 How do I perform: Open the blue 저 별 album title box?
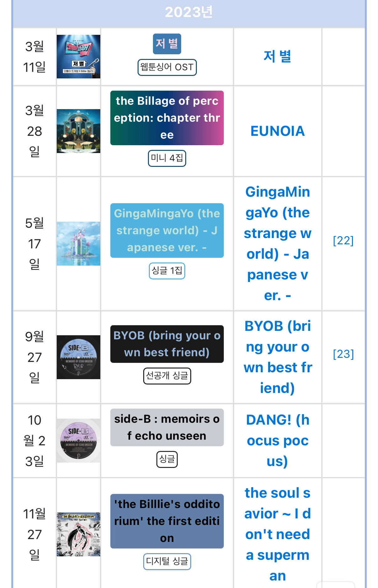167,44
